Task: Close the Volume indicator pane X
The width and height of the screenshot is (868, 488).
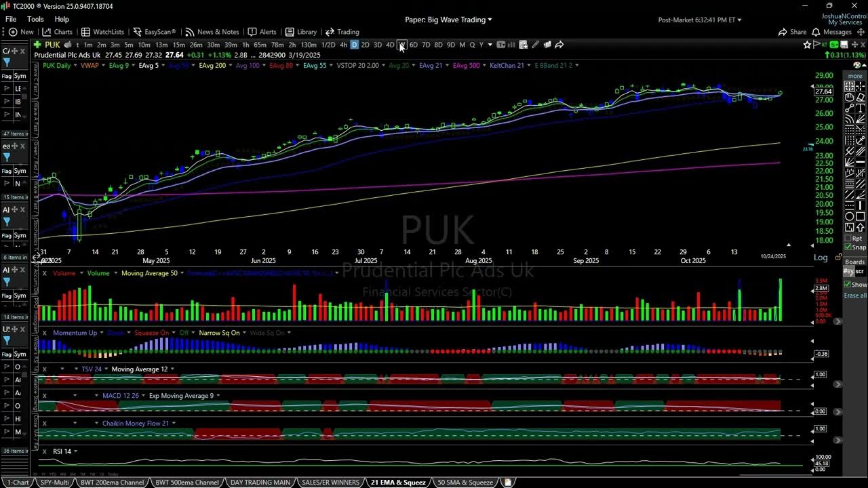Action: (x=44, y=273)
